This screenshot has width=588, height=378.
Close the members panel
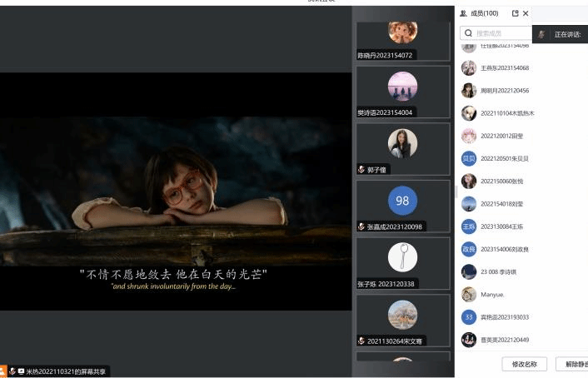526,13
